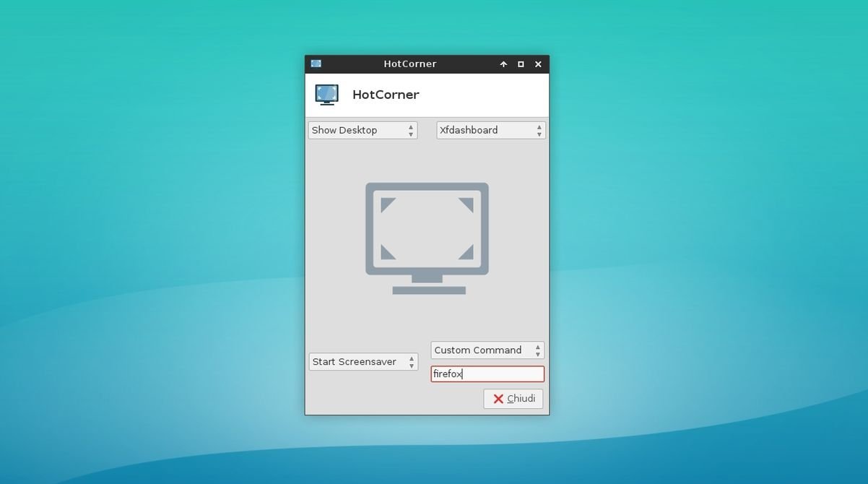
Task: Click the HotCorner title bar text
Action: tap(410, 64)
